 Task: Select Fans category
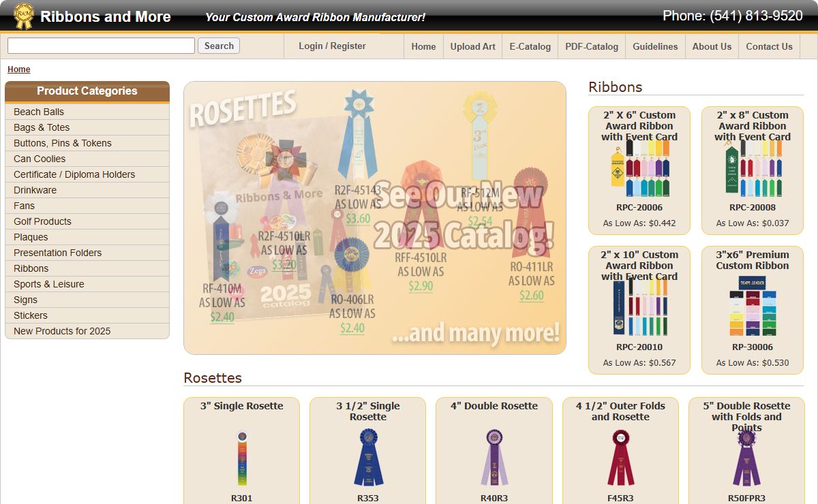87,206
